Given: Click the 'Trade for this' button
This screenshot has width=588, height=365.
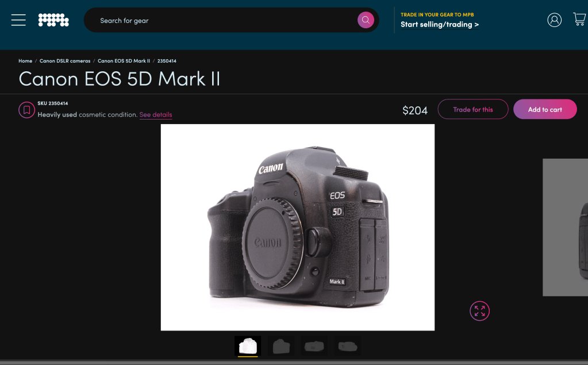Looking at the screenshot, I should tap(472, 109).
